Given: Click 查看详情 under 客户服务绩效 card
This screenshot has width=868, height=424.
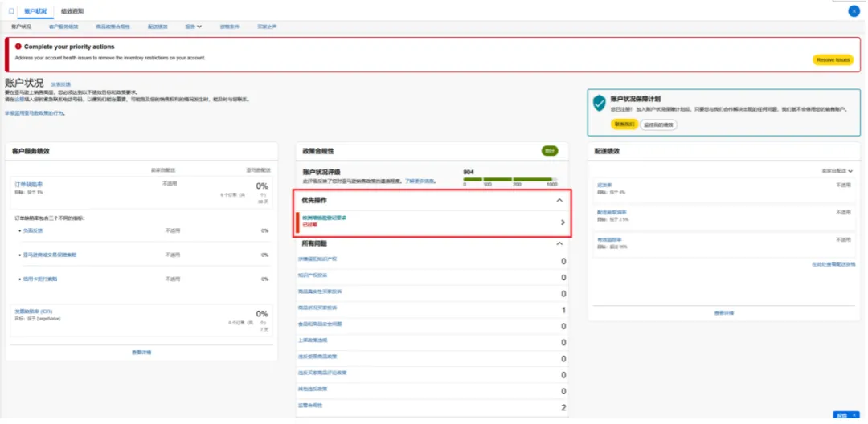Looking at the screenshot, I should click(141, 353).
